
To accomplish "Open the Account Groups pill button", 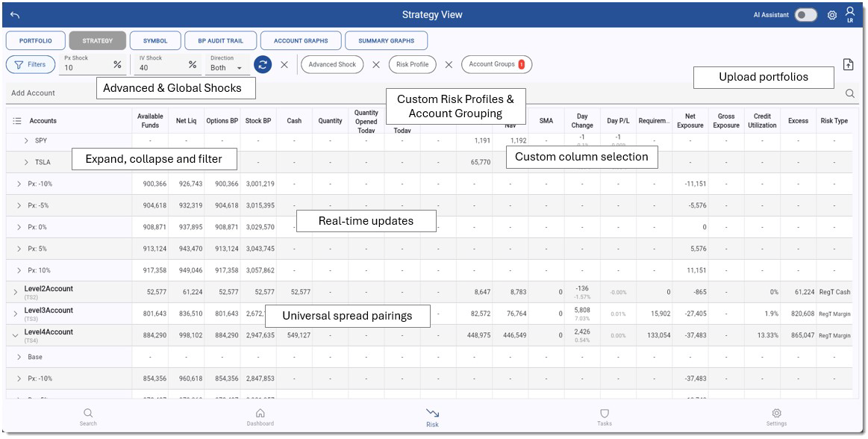I will click(496, 64).
